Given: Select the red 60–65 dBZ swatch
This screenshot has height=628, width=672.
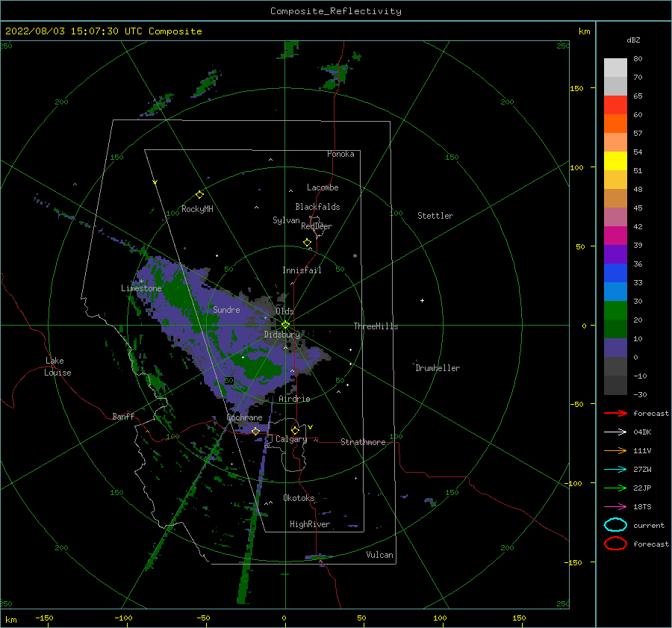Looking at the screenshot, I should [x=615, y=105].
